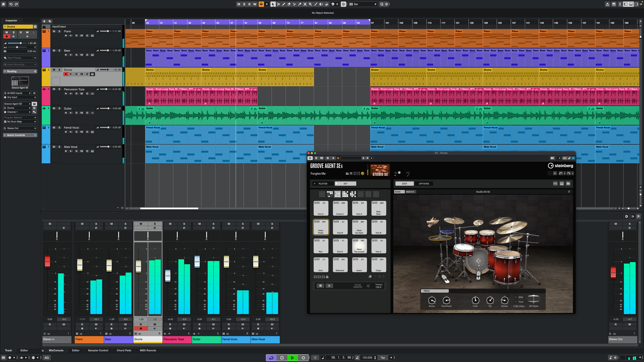Open the Chord Pads tab at the bottom
The image size is (644, 362).
(124, 350)
